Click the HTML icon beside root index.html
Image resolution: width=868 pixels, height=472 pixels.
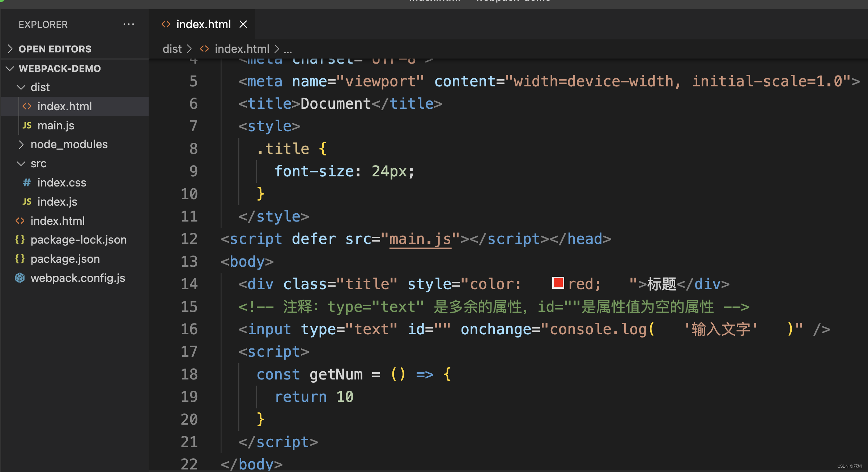tap(20, 221)
